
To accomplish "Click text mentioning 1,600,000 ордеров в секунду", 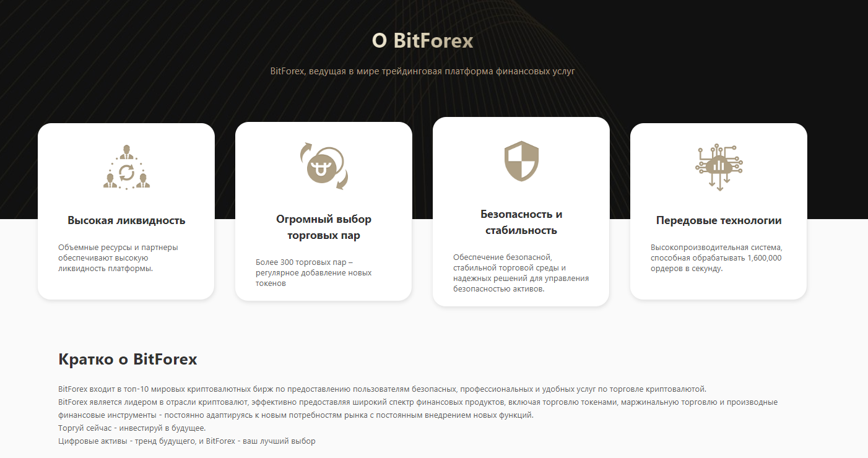I will pyautogui.click(x=716, y=257).
